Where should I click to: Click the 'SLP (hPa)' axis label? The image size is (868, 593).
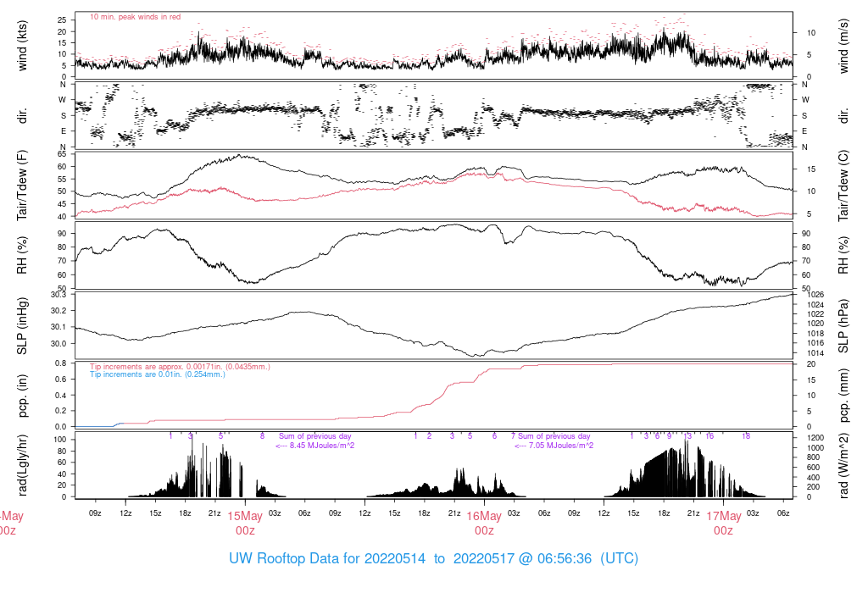pos(843,326)
